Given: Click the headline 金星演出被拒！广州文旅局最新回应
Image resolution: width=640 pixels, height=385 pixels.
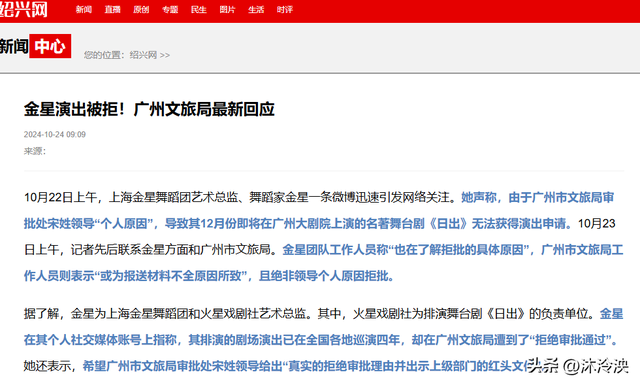Looking at the screenshot, I should [149, 109].
